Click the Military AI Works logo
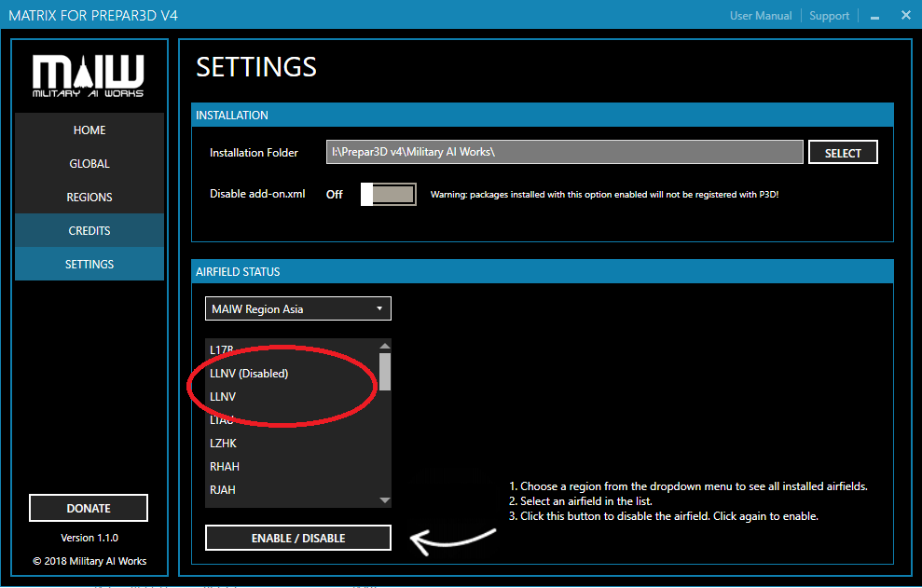 pos(89,76)
